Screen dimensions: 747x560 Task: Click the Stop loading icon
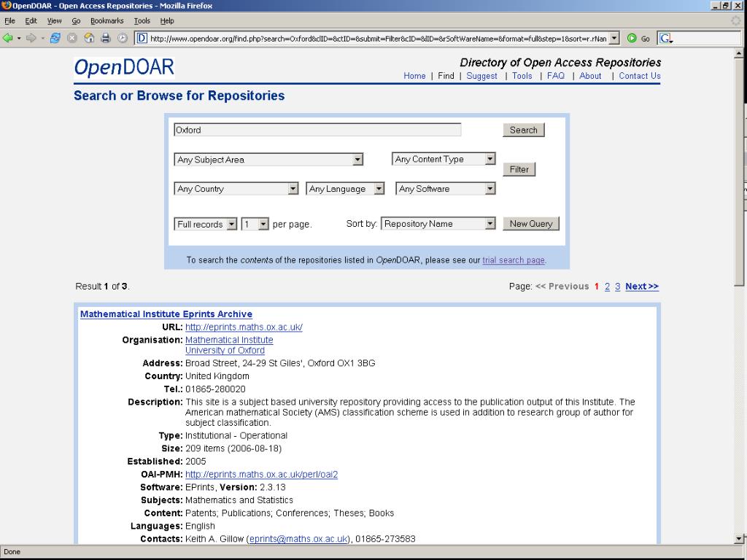click(x=72, y=38)
